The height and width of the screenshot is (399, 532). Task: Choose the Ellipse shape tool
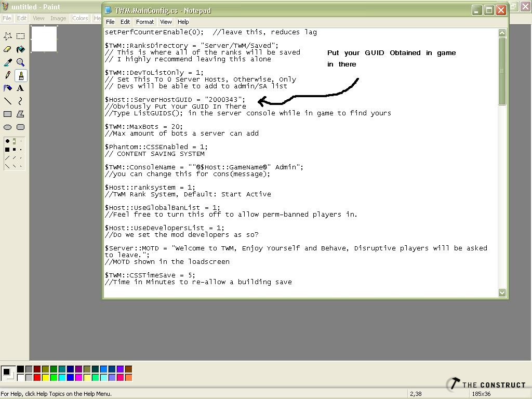tap(7, 127)
